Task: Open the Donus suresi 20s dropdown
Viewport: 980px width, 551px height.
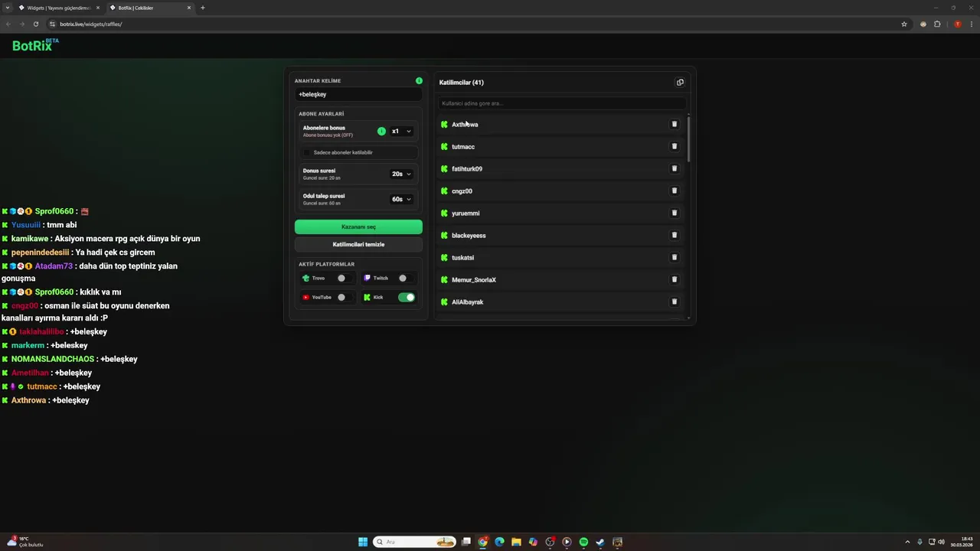Action: coord(402,174)
